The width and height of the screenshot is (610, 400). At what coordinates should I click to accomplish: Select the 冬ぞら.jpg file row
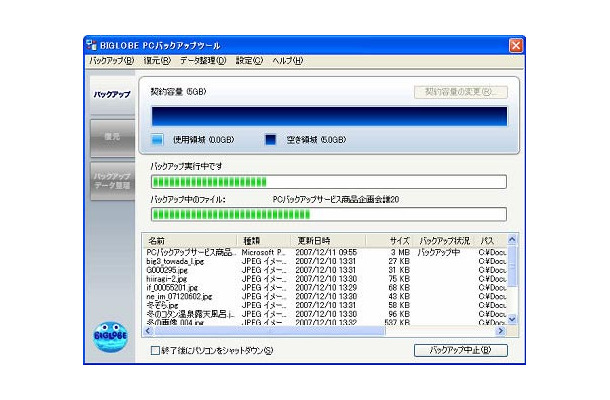click(325, 305)
